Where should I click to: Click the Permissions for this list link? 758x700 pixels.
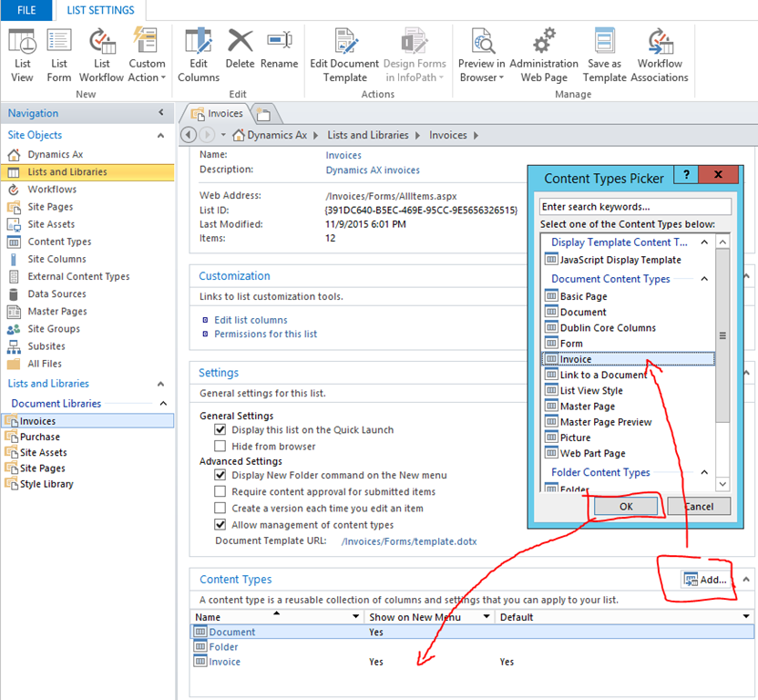265,335
